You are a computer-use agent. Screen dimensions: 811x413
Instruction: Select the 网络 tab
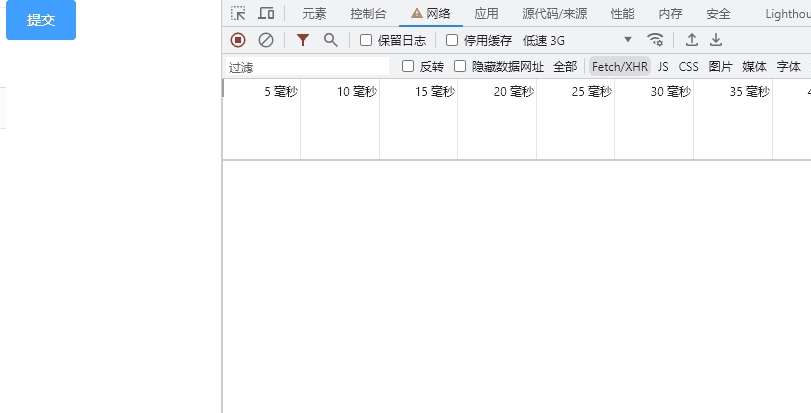[431, 14]
